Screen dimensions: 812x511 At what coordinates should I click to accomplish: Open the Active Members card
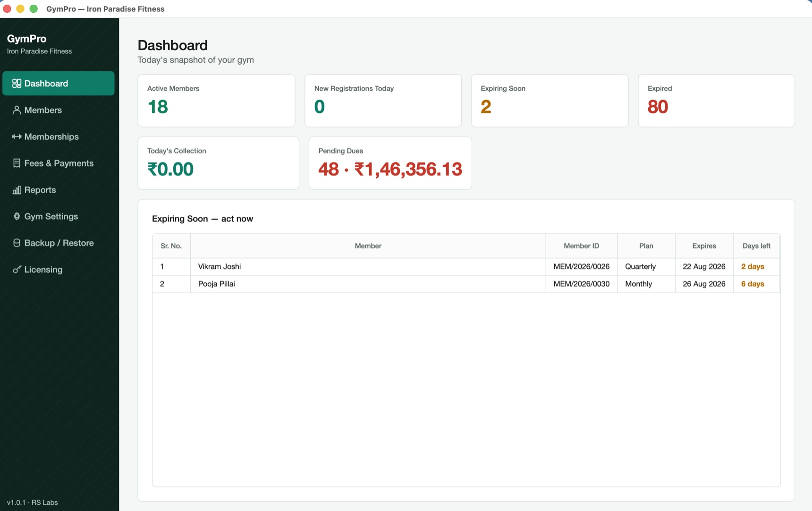pos(216,101)
